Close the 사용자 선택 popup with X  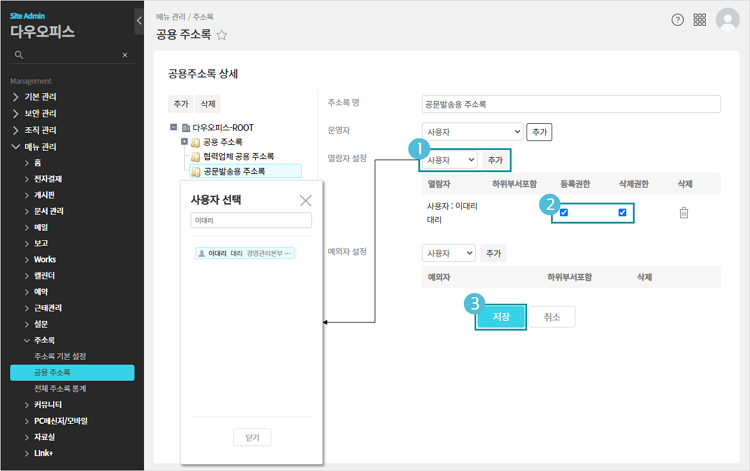coord(305,200)
